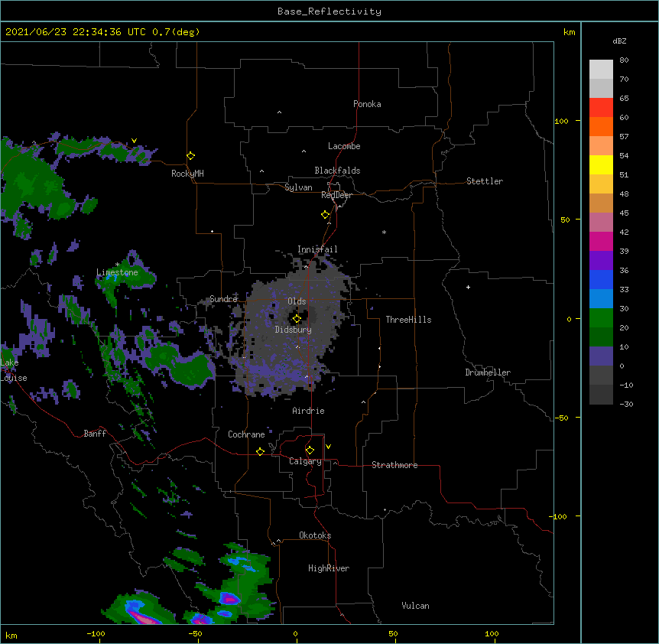
Task: Click the purple 39-36 dBZ legend swatch
Action: 601,260
